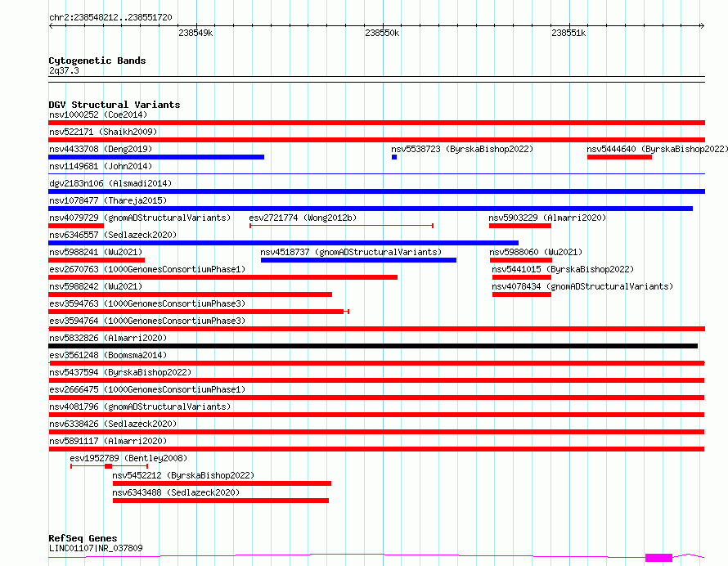Click nsv5441015 (ByrskaBishop2022) label
The width and height of the screenshot is (728, 566).
click(563, 269)
